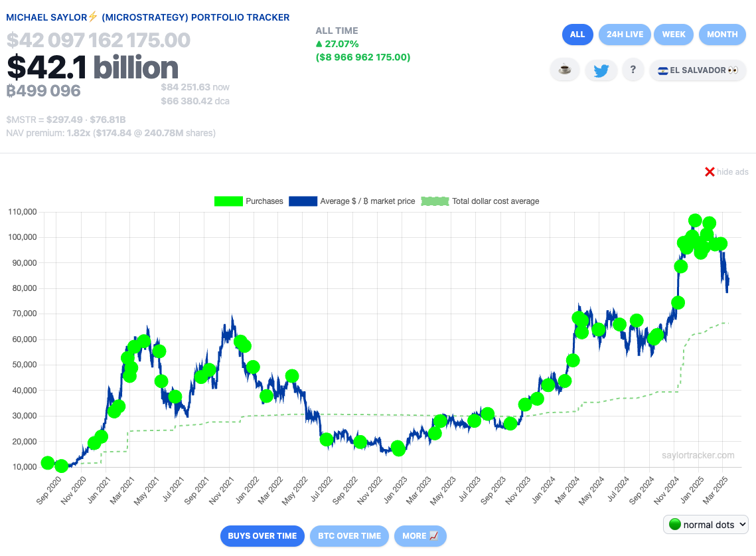Open the normal dots style dropdown
The height and width of the screenshot is (556, 756).
point(706,524)
